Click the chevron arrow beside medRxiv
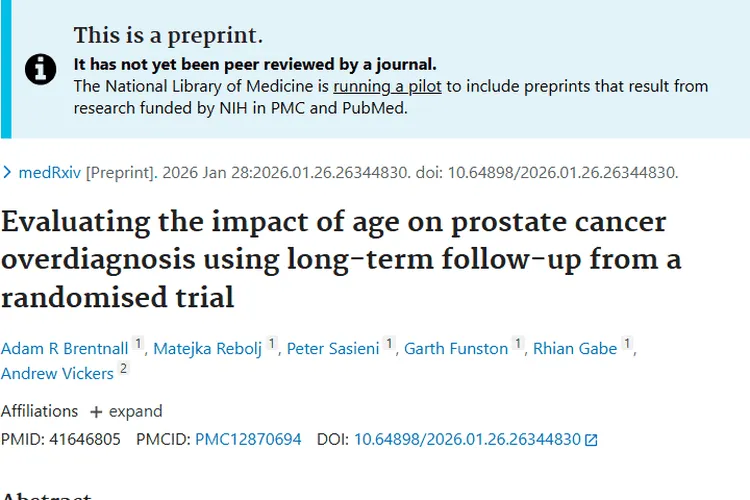This screenshot has width=750, height=500. pos(8,172)
